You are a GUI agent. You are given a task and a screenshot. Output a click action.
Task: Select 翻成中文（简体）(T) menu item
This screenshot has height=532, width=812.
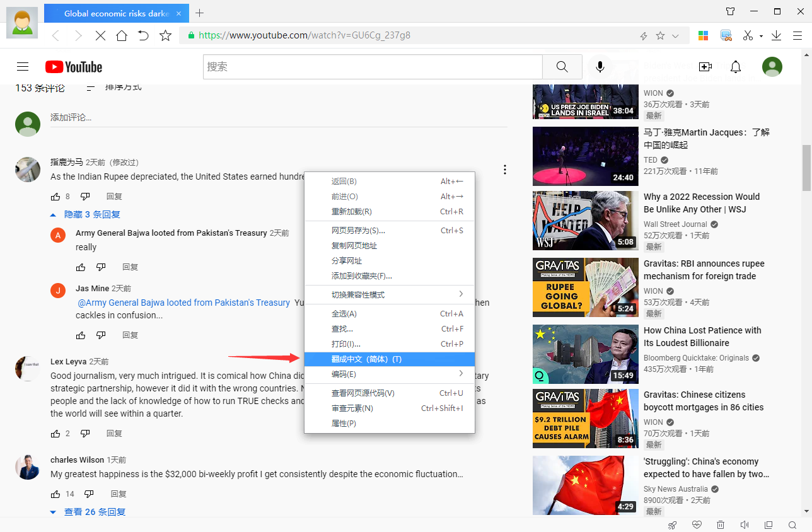tap(390, 359)
